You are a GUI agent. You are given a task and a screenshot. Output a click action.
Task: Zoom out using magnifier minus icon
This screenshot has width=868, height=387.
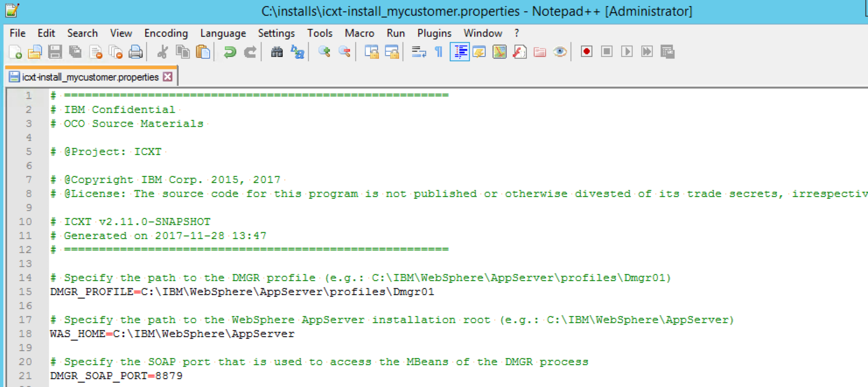344,52
